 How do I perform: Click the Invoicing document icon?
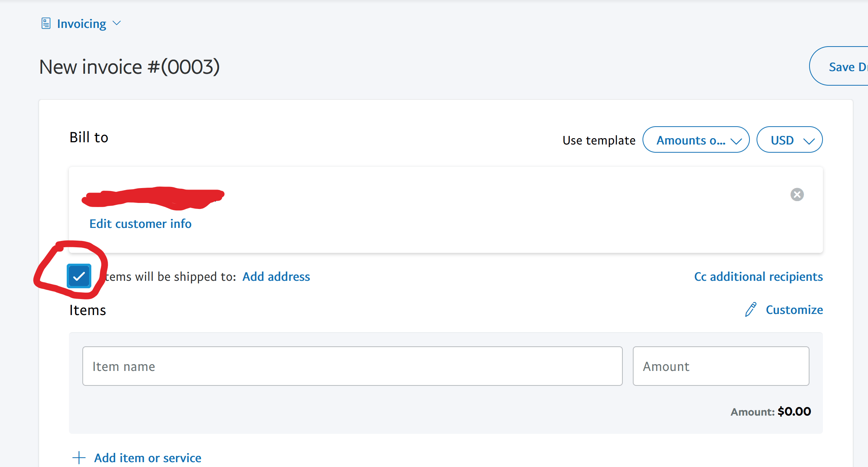point(46,23)
